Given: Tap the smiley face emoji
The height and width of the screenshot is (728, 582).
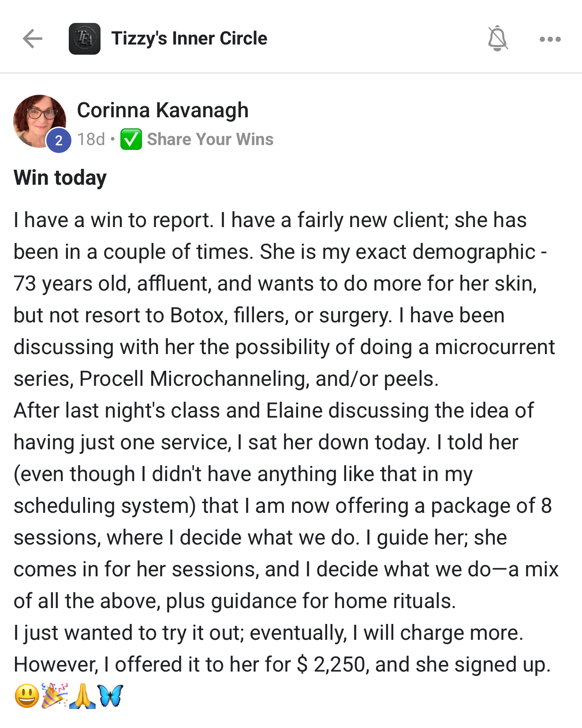Looking at the screenshot, I should pos(26,696).
